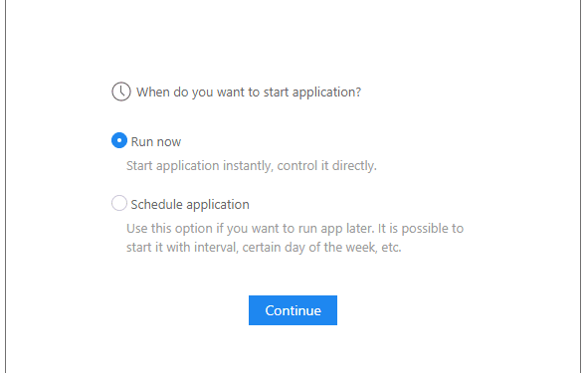Click the empty circle next to Schedule application
Viewport: 588px width, 373px height.
pos(119,203)
